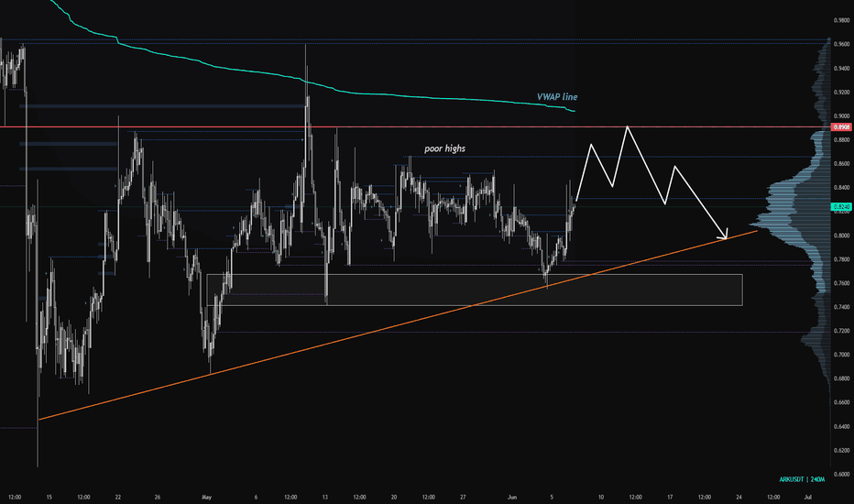The height and width of the screenshot is (504, 854).
Task: Click the '22' date on time axis
Action: (x=118, y=497)
